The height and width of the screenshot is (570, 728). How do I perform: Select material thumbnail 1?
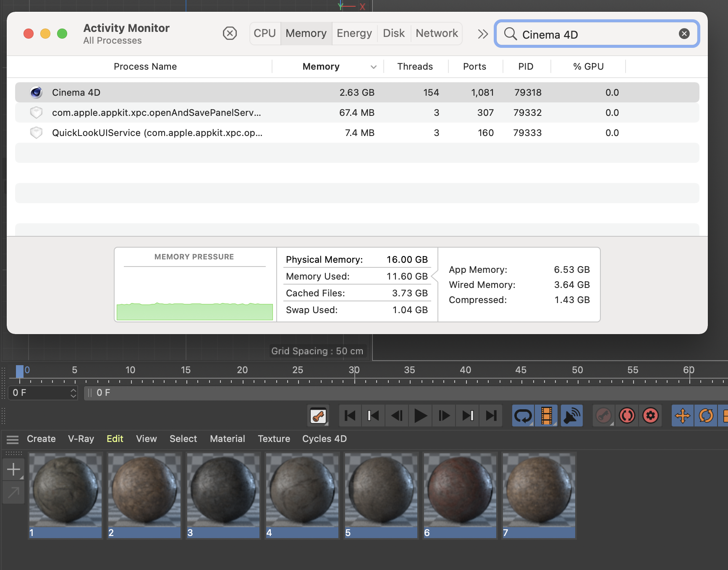65,495
